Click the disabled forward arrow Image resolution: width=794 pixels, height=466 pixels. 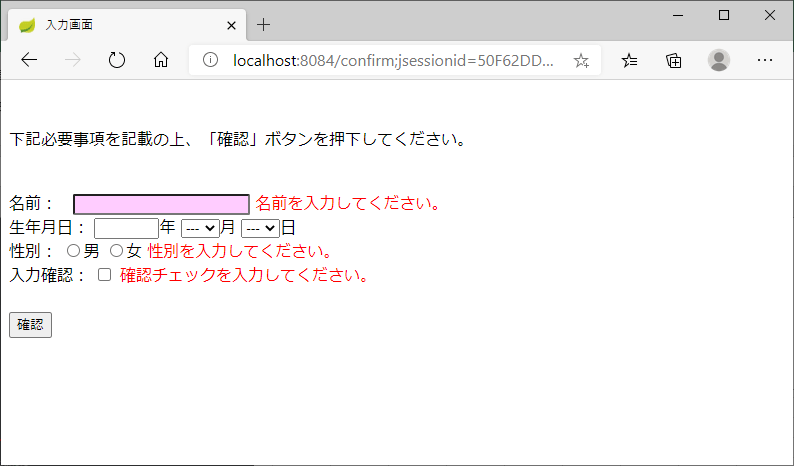point(73,60)
